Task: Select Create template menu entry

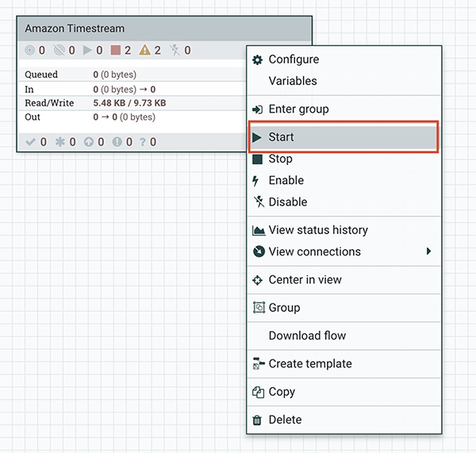Action: click(x=309, y=363)
